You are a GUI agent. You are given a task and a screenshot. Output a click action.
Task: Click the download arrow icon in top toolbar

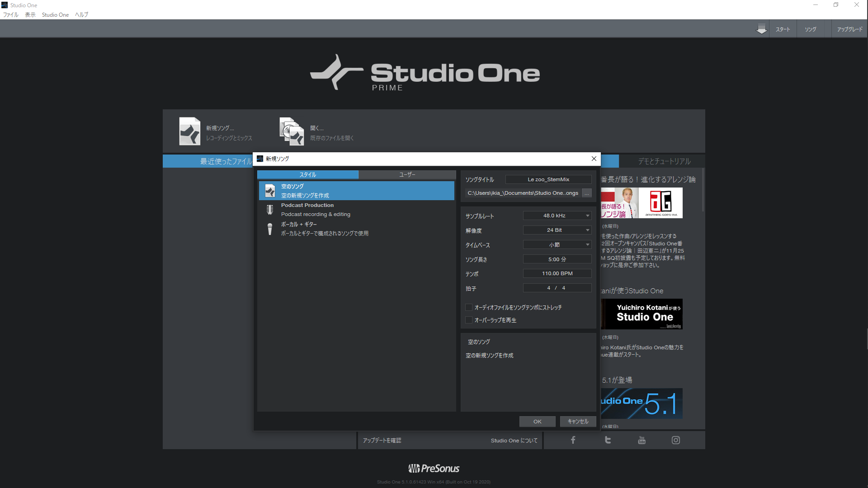(761, 29)
